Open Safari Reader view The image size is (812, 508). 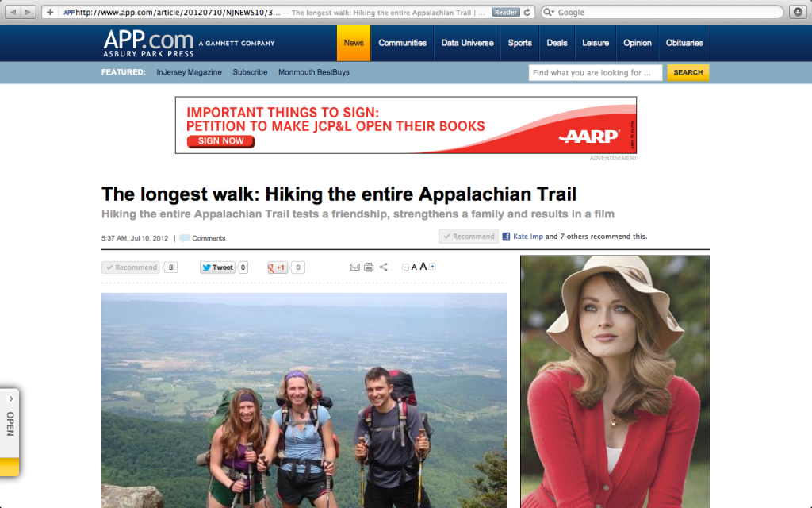coord(505,12)
